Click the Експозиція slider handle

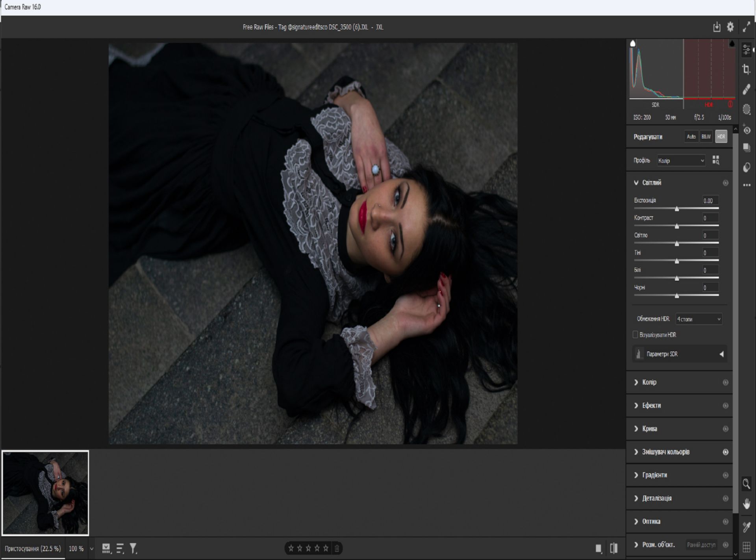point(677,209)
